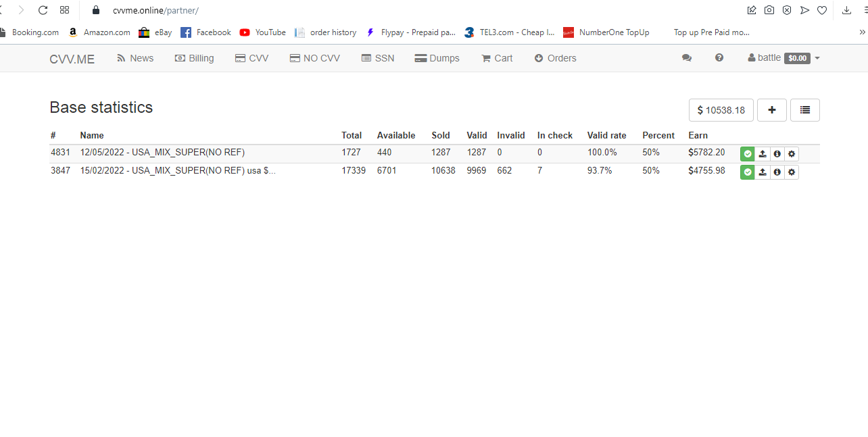The height and width of the screenshot is (437, 868).
Task: Click the Earn column header
Action: (x=698, y=135)
